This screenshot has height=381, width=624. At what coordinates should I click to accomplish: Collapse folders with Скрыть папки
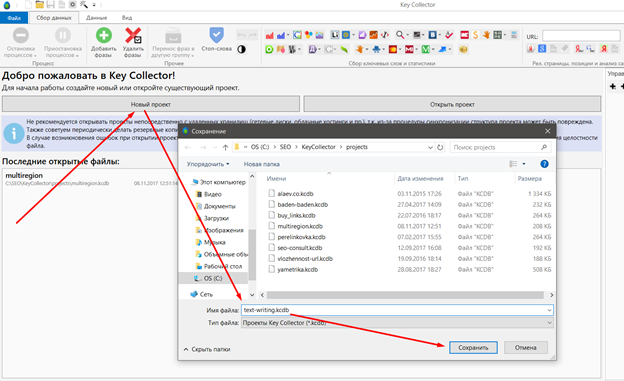[x=207, y=349]
